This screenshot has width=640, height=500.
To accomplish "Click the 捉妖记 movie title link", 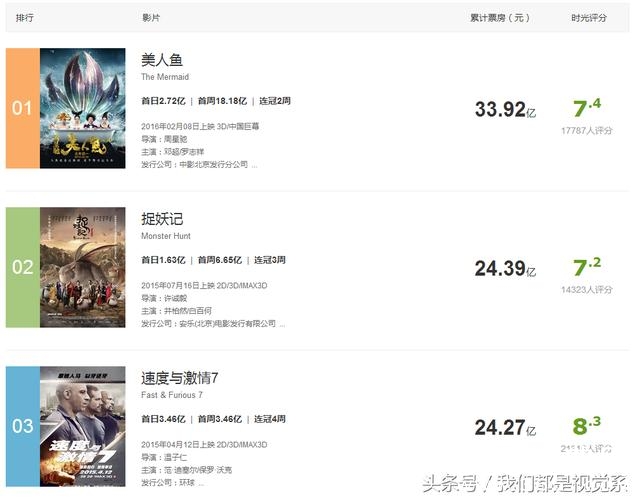I will tap(162, 219).
